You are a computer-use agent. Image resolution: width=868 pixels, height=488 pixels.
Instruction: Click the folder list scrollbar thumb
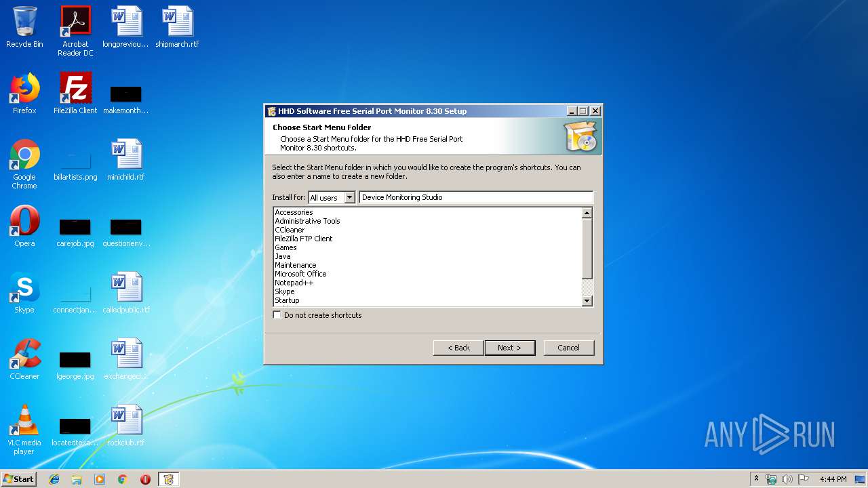tap(587, 248)
